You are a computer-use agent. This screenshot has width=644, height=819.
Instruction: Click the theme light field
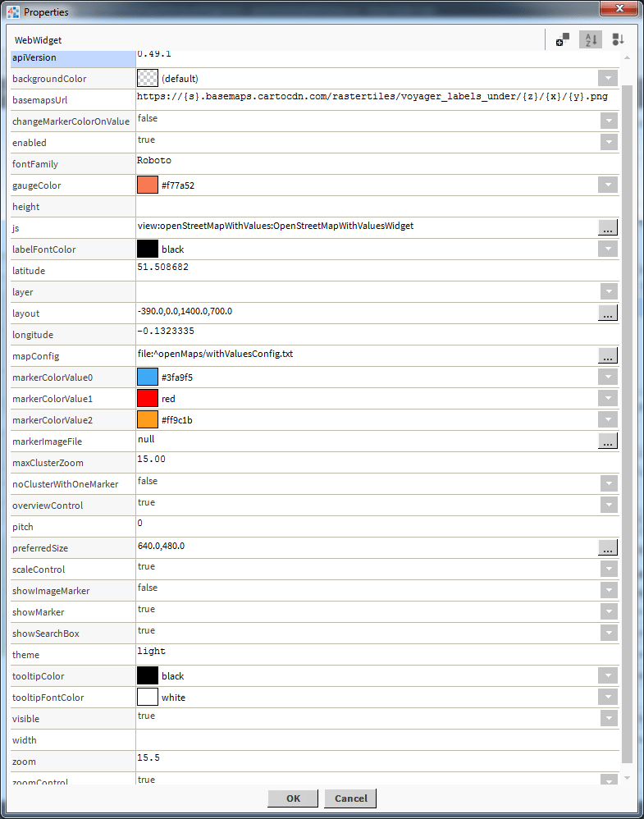coord(377,655)
